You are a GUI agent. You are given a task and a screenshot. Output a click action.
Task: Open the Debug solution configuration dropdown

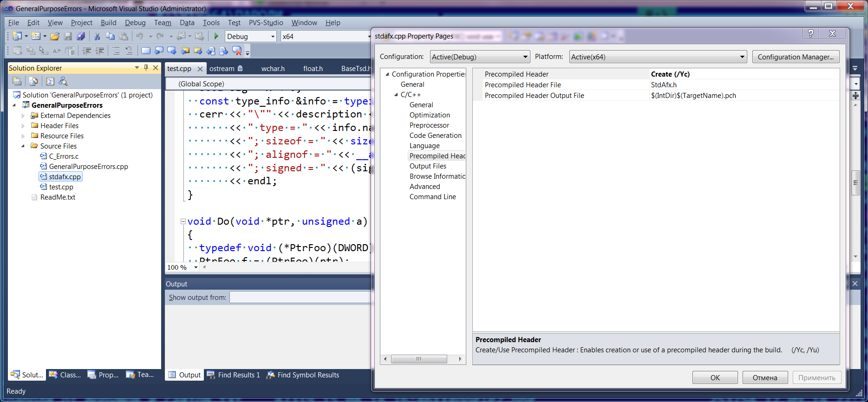click(251, 36)
